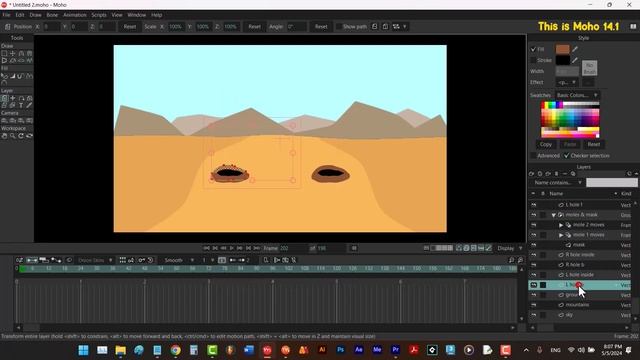Open the Display quality dropdown
The image size is (640, 360).
coord(509,248)
